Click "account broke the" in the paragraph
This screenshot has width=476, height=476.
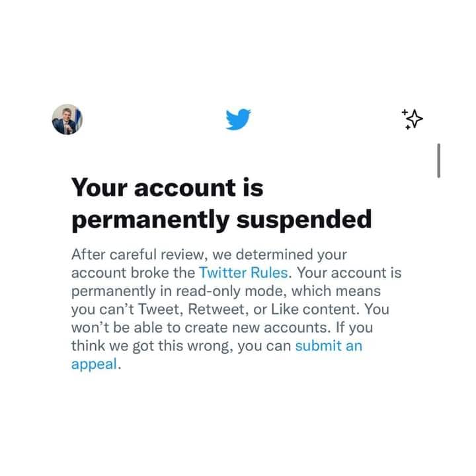(133, 272)
